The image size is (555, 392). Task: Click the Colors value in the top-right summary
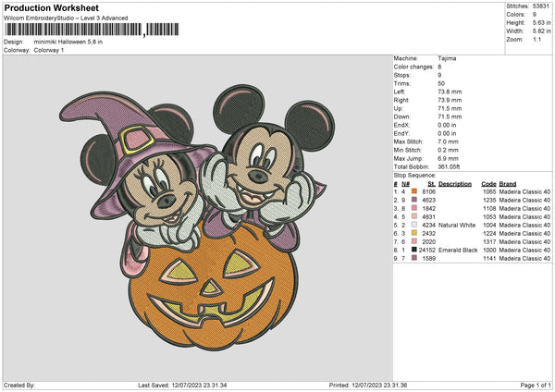click(x=535, y=15)
